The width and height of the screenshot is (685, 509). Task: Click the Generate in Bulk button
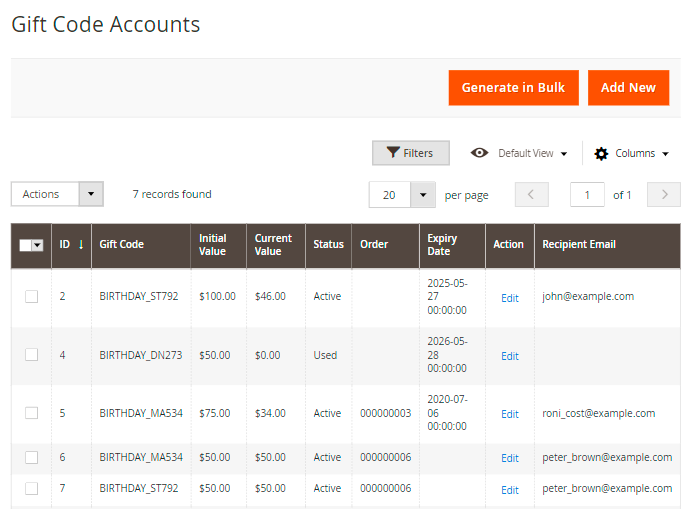coord(513,87)
